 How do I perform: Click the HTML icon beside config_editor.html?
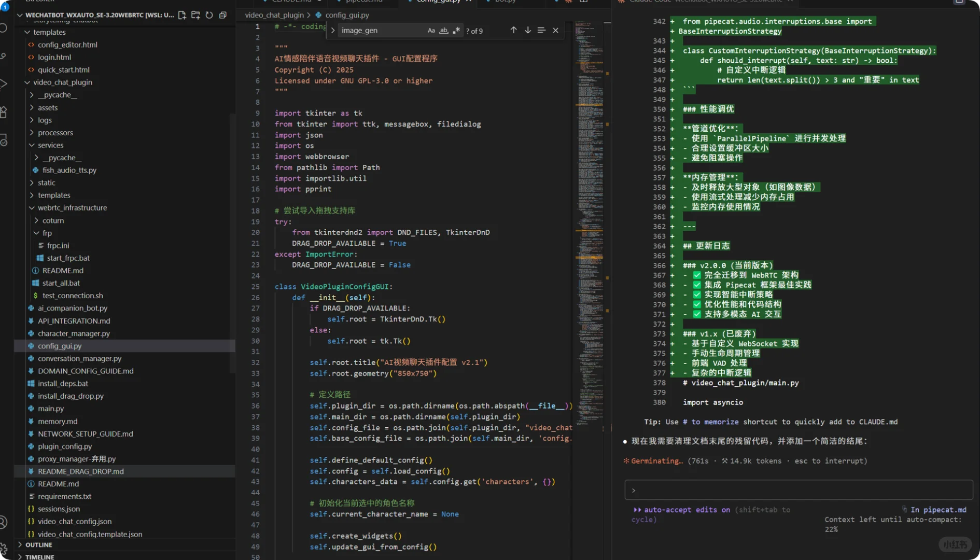(x=31, y=45)
